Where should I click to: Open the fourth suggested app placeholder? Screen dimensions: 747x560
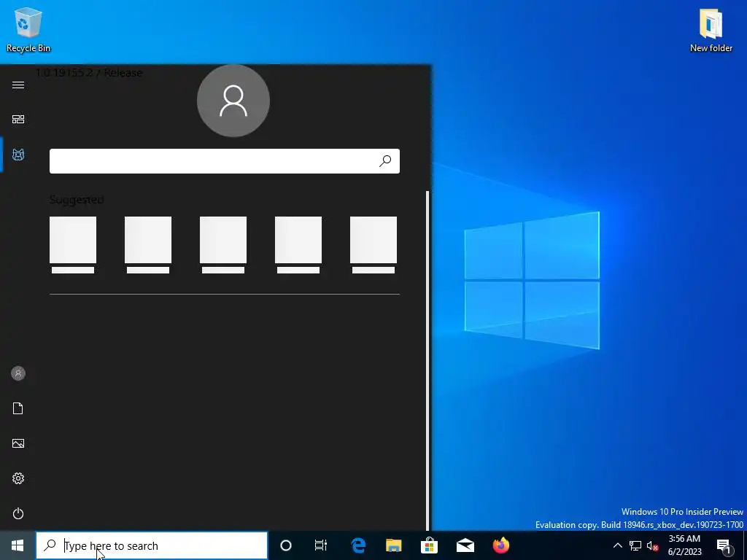click(x=298, y=245)
